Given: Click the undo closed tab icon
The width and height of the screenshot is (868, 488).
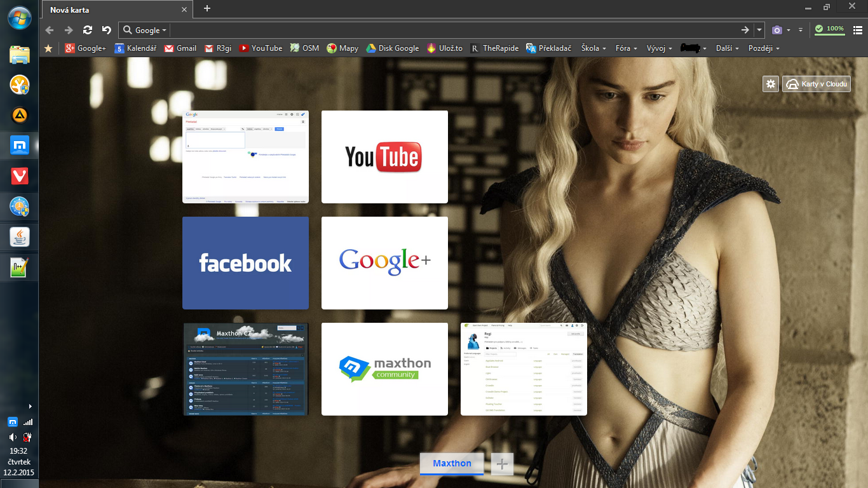Looking at the screenshot, I should [x=107, y=30].
